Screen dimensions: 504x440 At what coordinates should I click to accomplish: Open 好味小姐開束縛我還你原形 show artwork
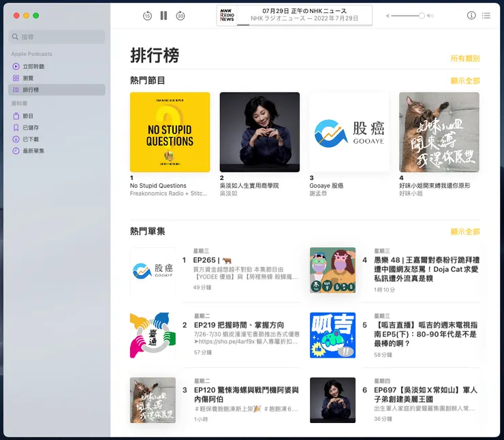(439, 132)
